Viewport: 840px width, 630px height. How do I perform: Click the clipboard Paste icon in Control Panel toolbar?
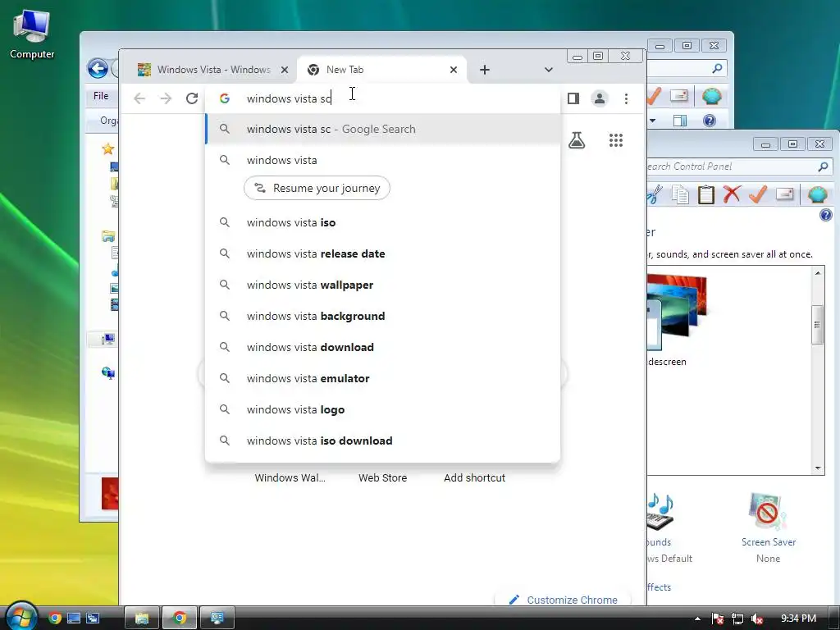(706, 194)
